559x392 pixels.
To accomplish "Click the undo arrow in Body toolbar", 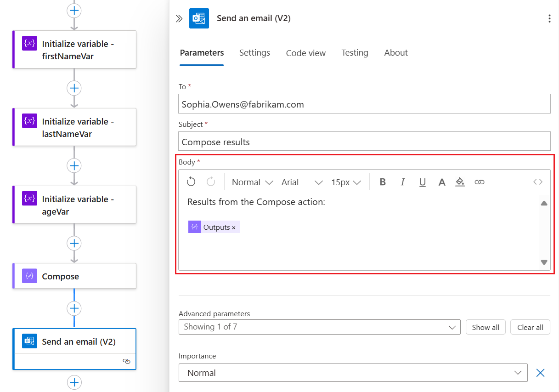I will click(x=191, y=182).
